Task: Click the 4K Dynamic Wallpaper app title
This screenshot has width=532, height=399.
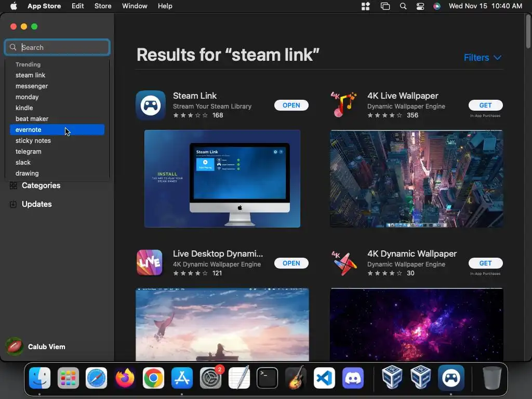Action: [x=412, y=254]
